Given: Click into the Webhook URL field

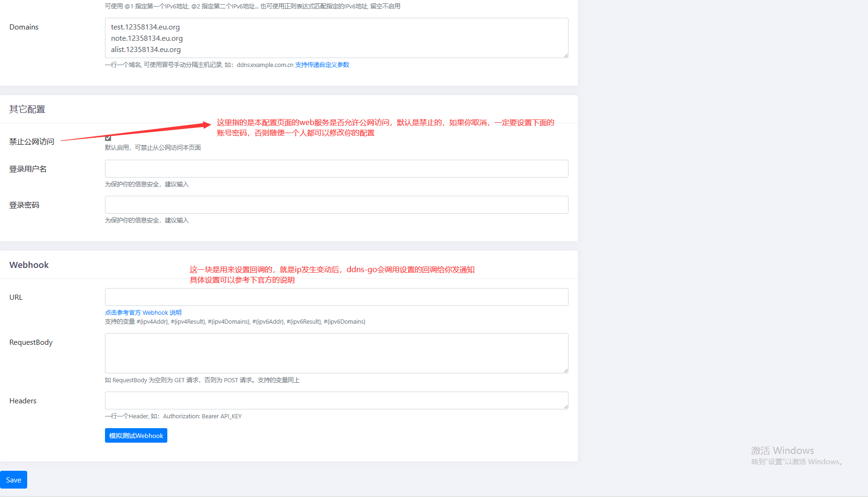Looking at the screenshot, I should point(336,297).
